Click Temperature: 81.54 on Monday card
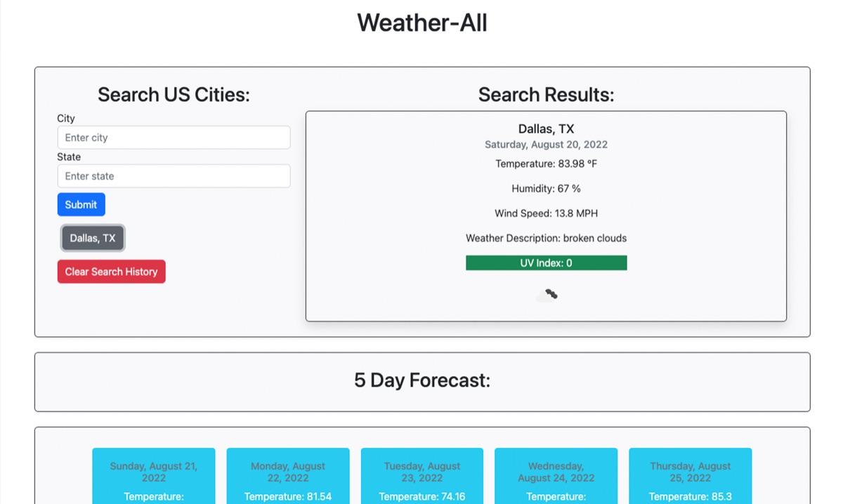This screenshot has width=843, height=504. 288,497
